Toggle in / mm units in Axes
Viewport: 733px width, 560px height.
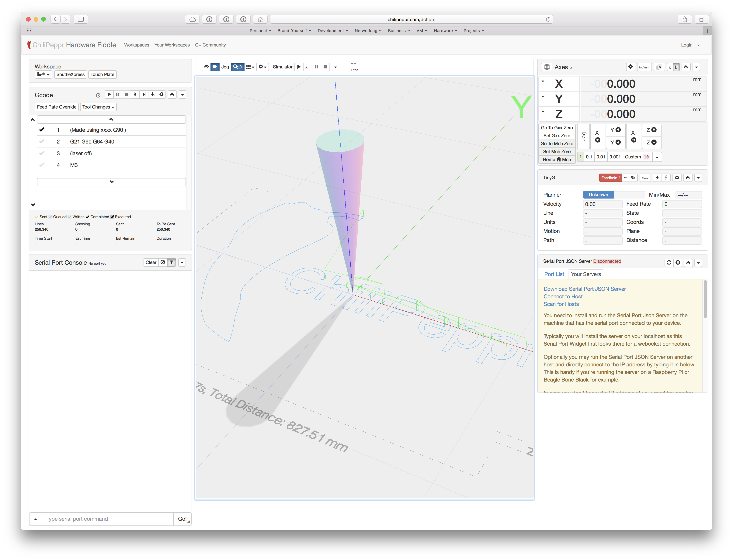[x=644, y=67]
